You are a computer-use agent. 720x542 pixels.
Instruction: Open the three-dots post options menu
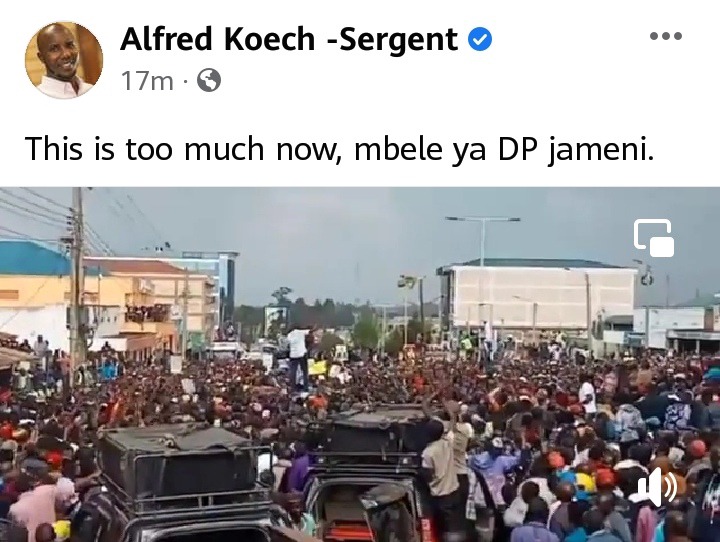point(666,36)
